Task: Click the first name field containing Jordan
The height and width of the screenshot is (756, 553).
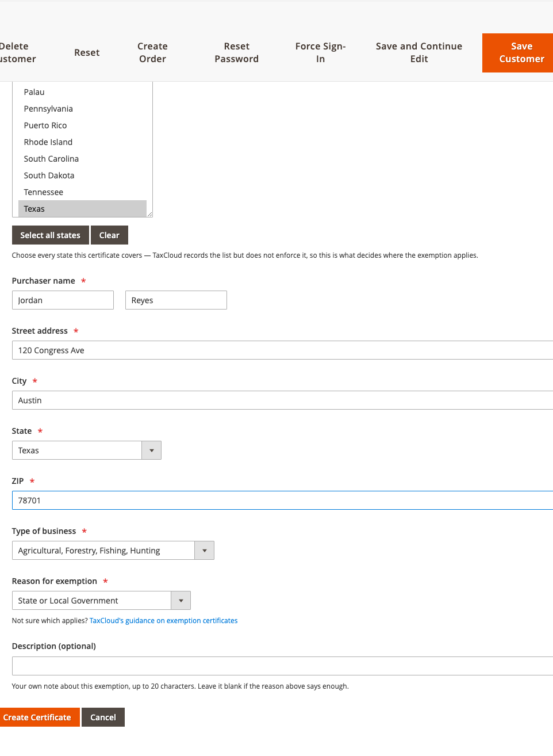Action: (63, 300)
